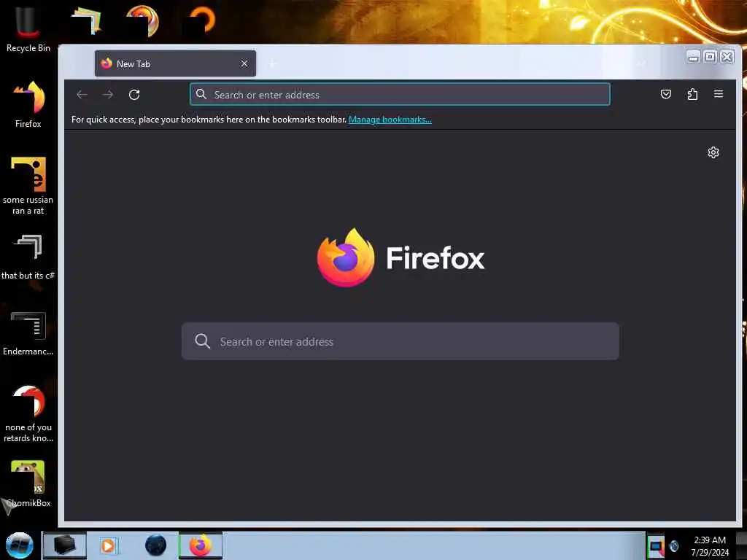Maximize the Firefox window
The image size is (747, 560).
(710, 57)
